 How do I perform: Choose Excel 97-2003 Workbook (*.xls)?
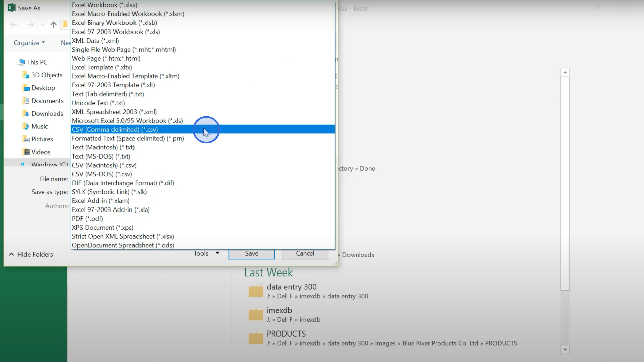coord(203,32)
